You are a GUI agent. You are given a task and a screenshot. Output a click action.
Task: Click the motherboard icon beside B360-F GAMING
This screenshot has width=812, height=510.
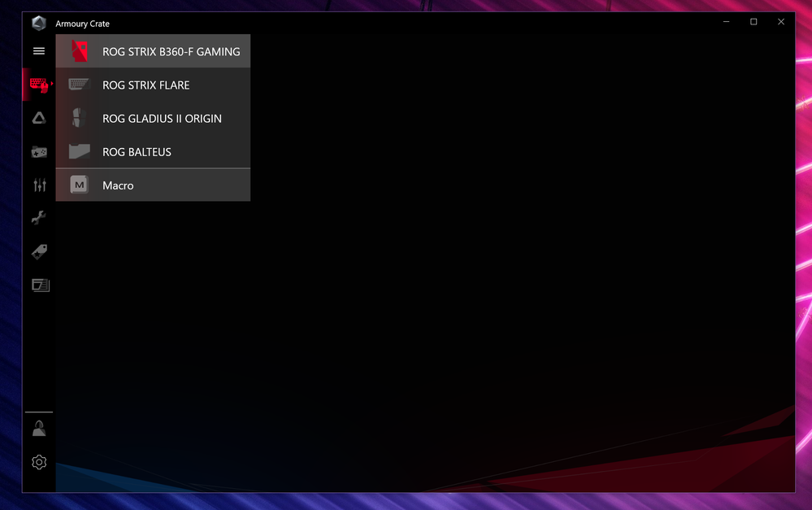pos(79,50)
